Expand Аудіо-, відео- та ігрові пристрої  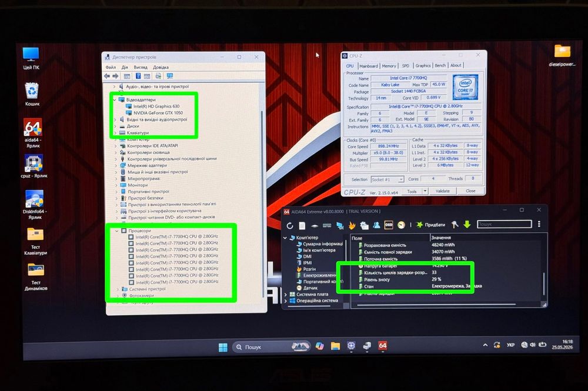click(x=115, y=86)
